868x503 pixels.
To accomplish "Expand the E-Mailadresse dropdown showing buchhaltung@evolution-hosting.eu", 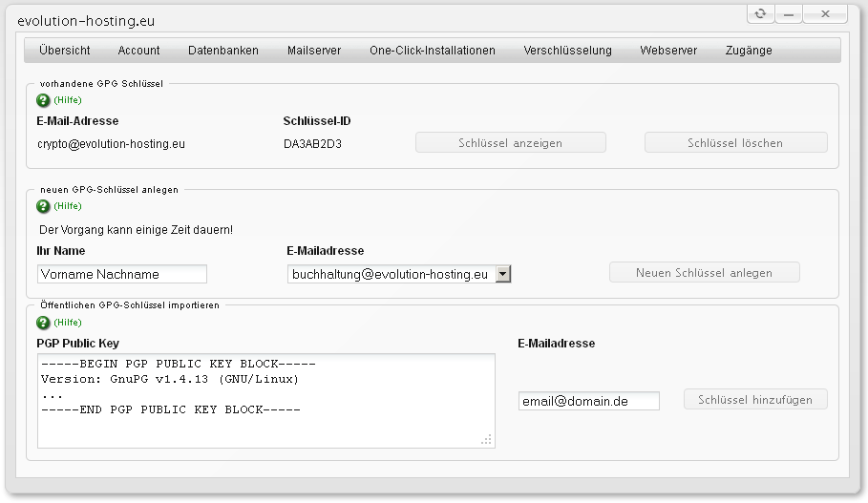I will [503, 274].
